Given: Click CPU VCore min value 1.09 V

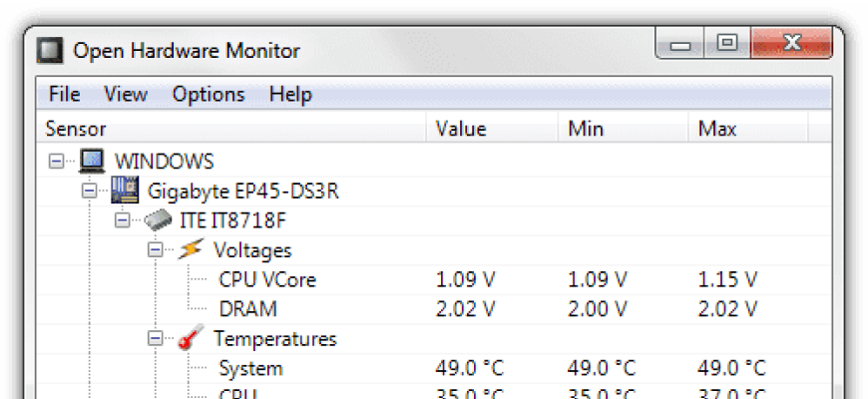Looking at the screenshot, I should pos(598,280).
